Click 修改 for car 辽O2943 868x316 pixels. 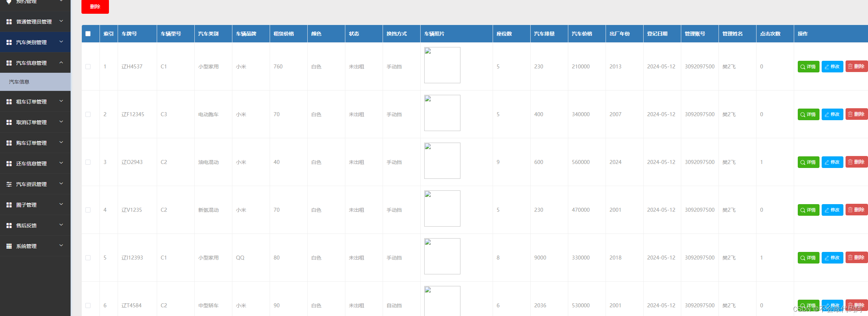[832, 162]
